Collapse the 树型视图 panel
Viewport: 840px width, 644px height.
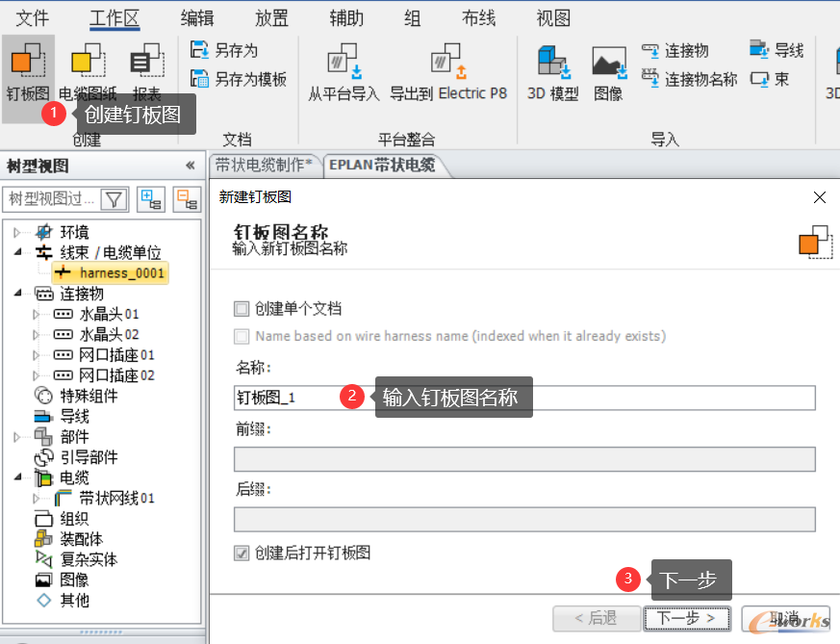coord(191,166)
